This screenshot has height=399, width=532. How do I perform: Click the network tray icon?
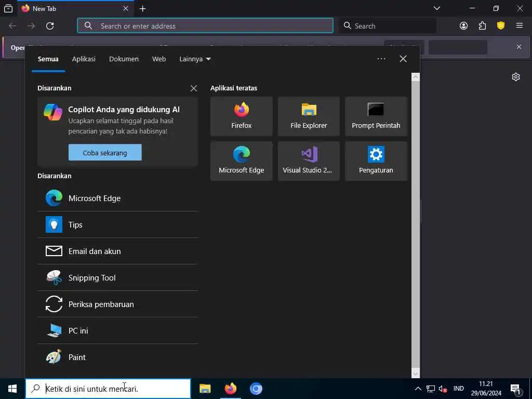431,389
